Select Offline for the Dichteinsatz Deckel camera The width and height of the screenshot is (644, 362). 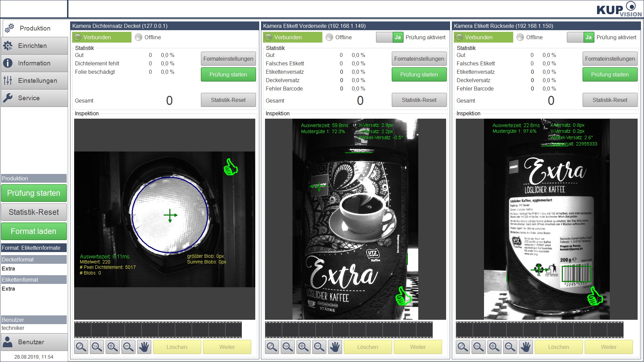(x=148, y=37)
